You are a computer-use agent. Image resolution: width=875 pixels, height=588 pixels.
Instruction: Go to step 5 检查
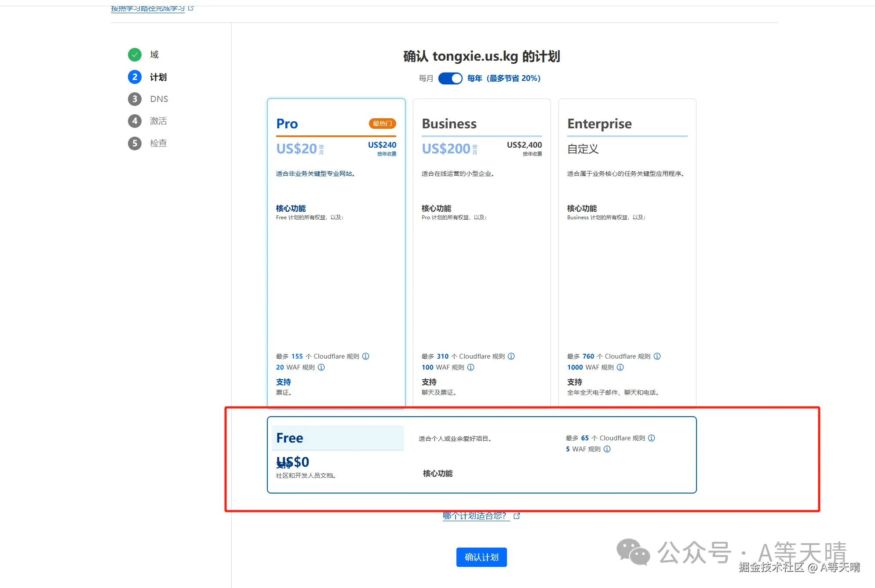158,143
